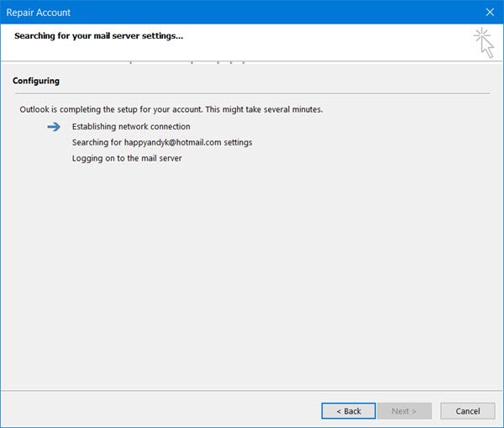Cancel the account repair
This screenshot has width=504, height=428.
[467, 411]
